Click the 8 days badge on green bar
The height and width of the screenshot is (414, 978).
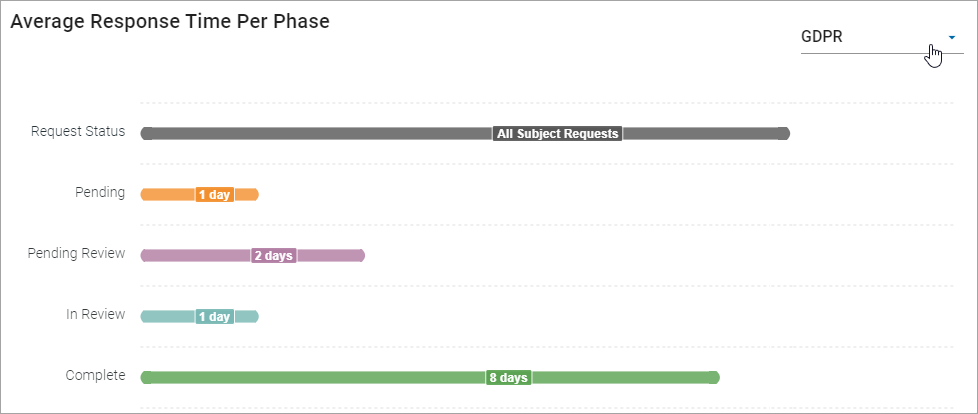(x=508, y=378)
